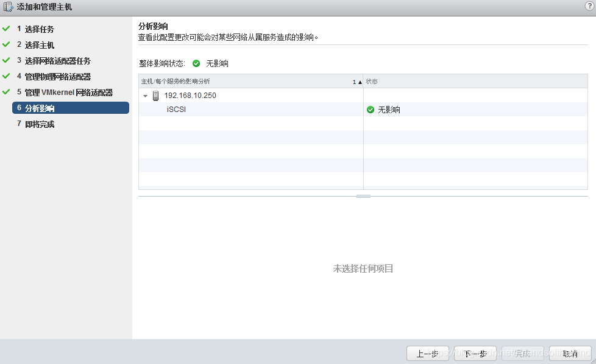Click the 无影响 text next to 整体影响状态
596x364 pixels.
tap(217, 63)
